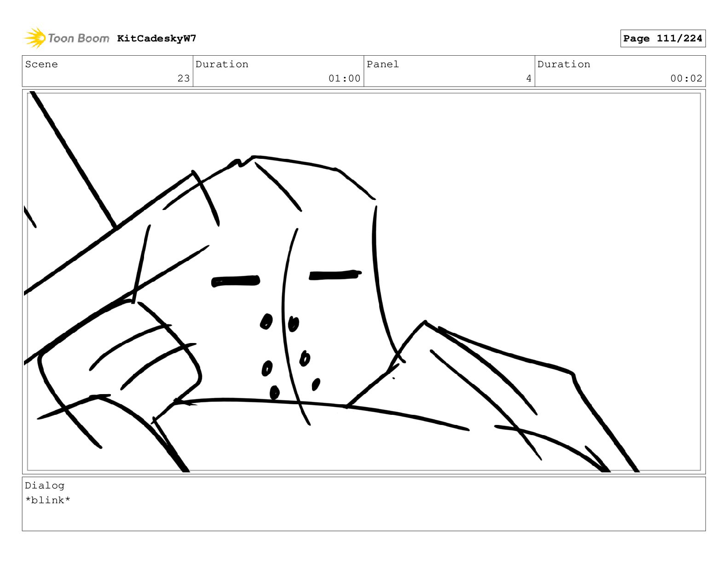Select the panel duration value '00:02'
728x564 pixels.
(686, 78)
